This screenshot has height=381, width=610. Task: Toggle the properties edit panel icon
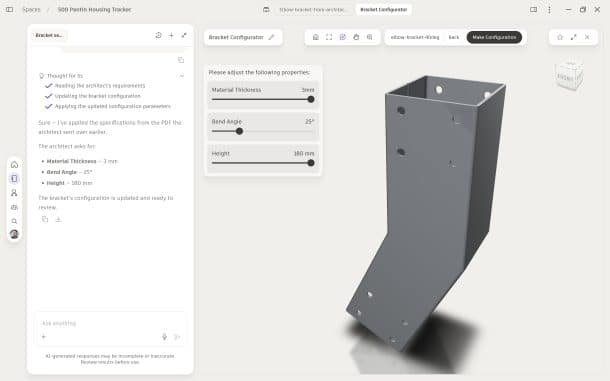coord(342,37)
